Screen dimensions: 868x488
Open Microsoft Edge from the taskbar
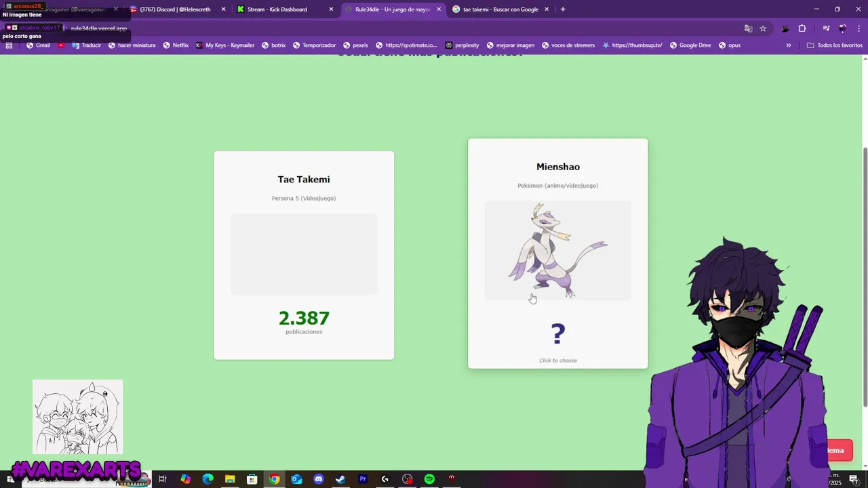tap(208, 479)
